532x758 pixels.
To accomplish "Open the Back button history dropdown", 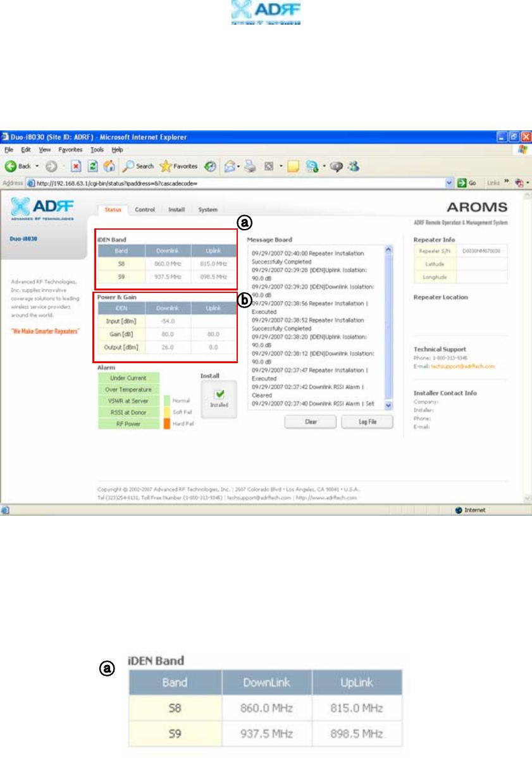I will click(37, 166).
